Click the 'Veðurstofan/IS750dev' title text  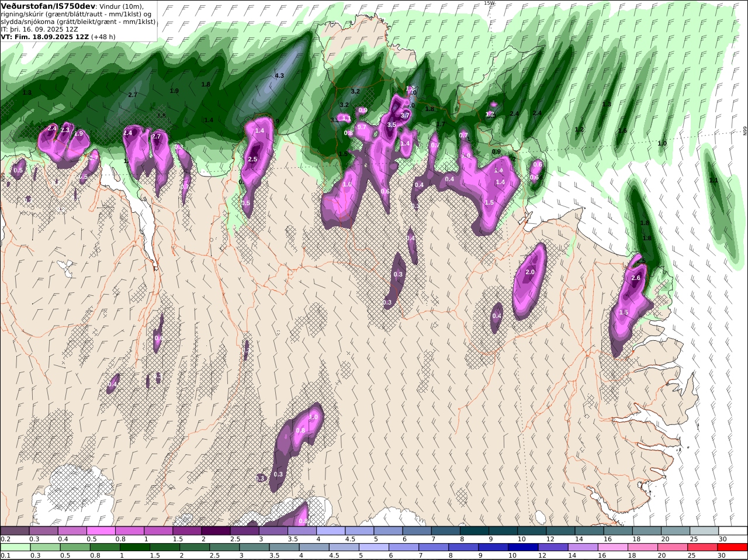(x=49, y=6)
